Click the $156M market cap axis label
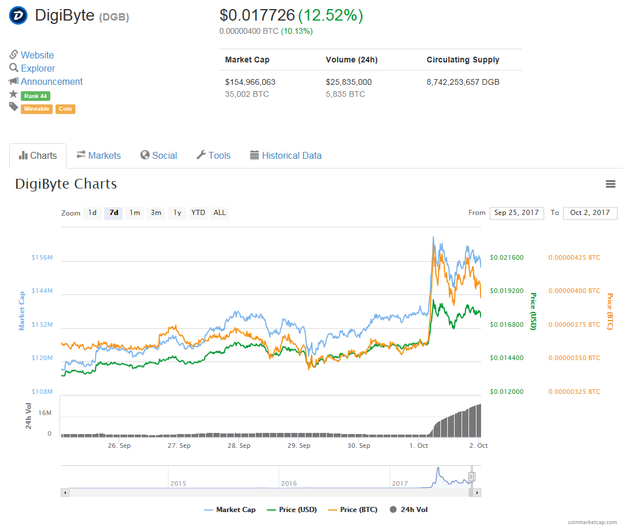The width and height of the screenshot is (640, 525). click(x=42, y=258)
